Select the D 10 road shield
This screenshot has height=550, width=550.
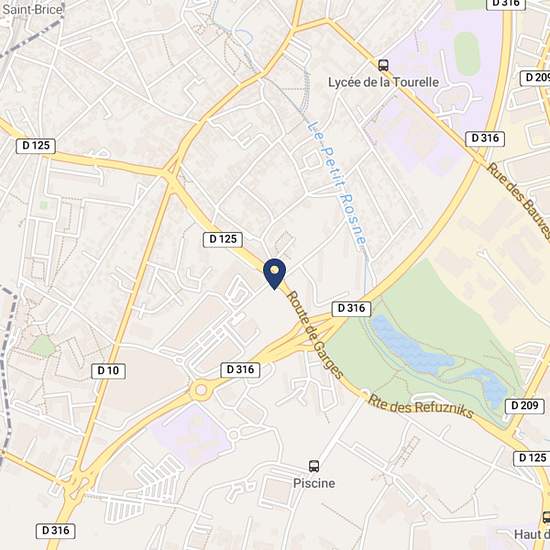coord(108,371)
